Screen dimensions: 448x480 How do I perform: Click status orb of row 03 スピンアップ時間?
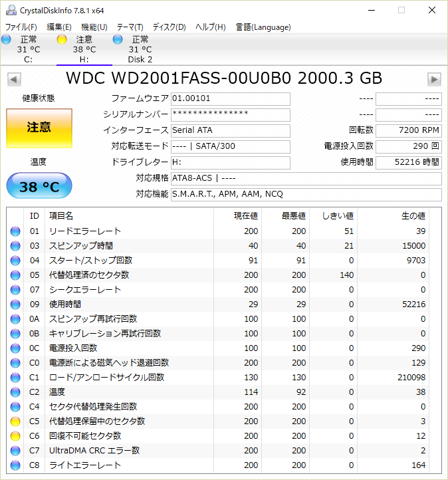tap(15, 246)
